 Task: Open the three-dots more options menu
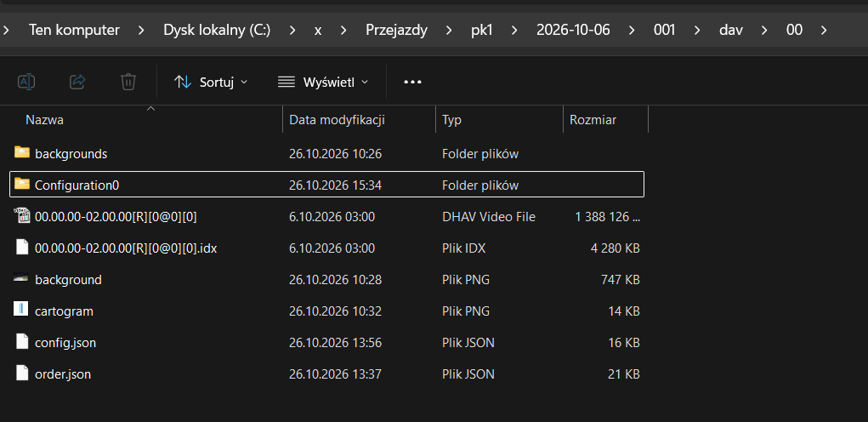(413, 83)
